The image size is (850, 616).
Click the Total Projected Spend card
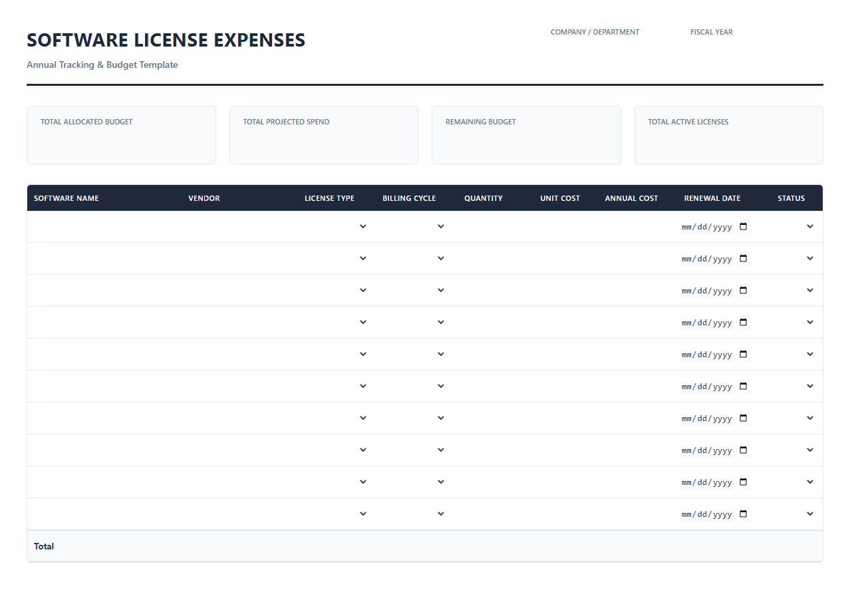coord(324,135)
